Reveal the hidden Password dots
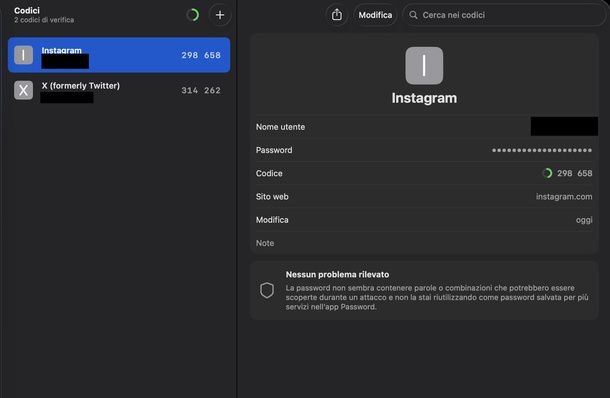 point(542,150)
